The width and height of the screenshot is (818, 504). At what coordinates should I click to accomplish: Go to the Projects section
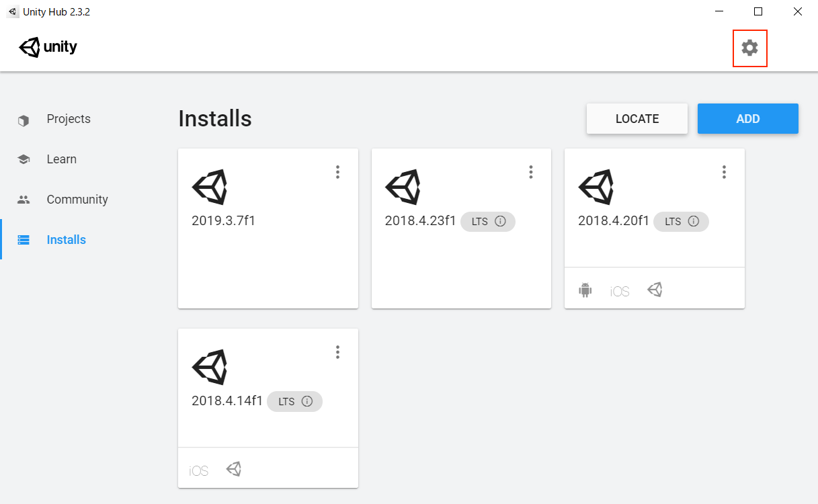[x=68, y=119]
